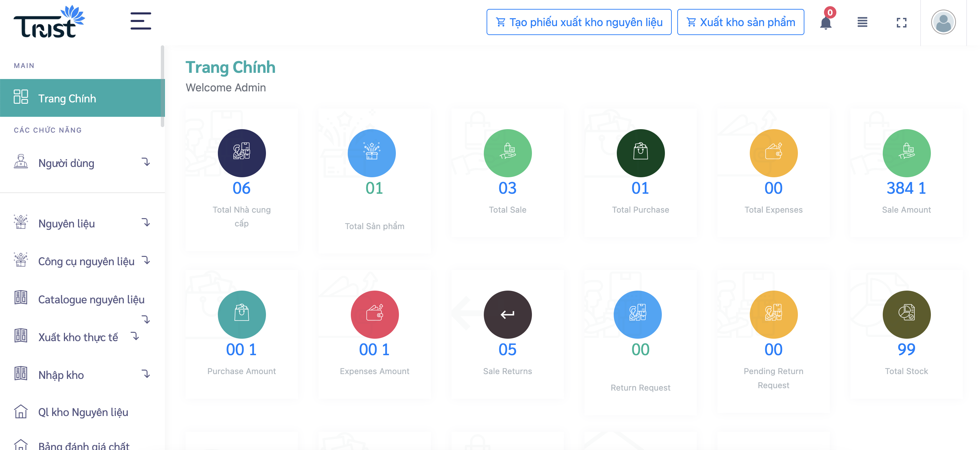This screenshot has width=980, height=450.
Task: Click Tạo phiếu xuất kho nguyên liệu button
Action: [579, 22]
